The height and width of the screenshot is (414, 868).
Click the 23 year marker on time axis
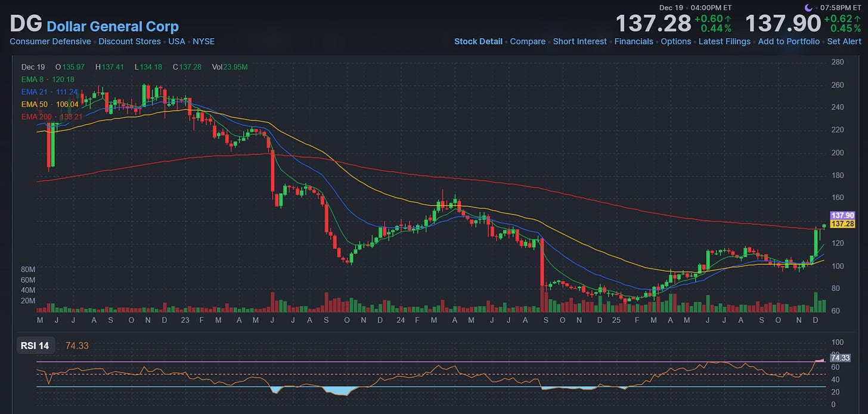coord(185,320)
